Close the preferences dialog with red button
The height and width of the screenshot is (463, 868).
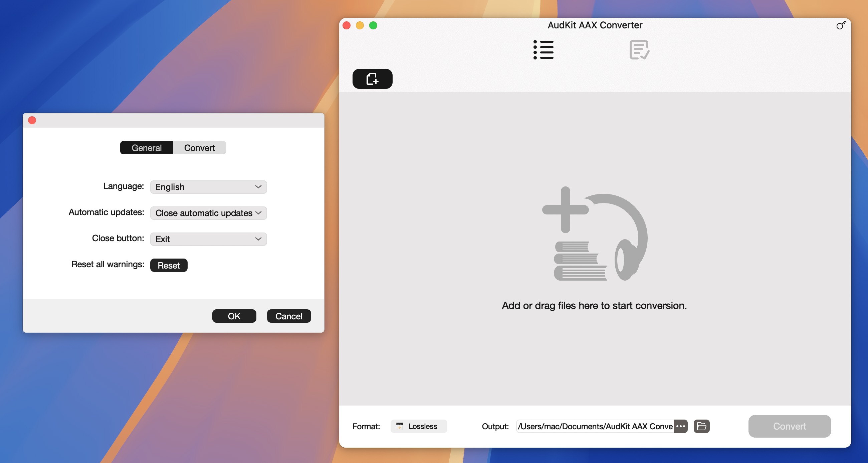click(x=32, y=120)
